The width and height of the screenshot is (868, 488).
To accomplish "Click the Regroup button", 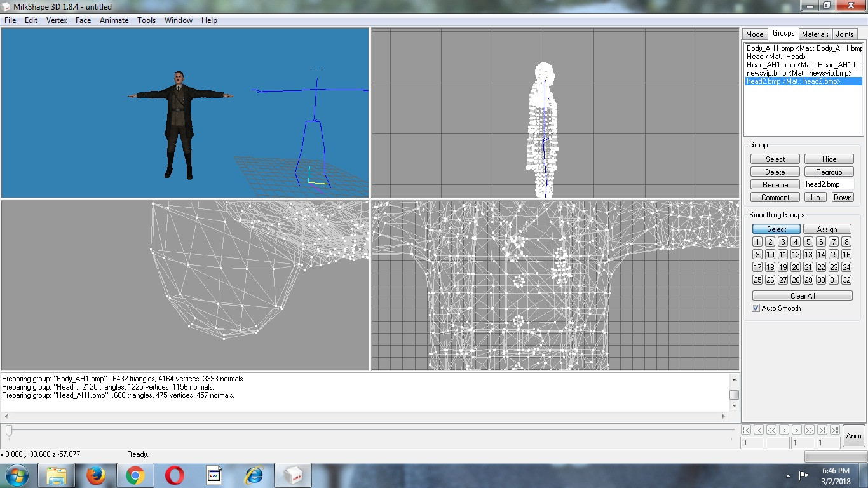I will (829, 172).
